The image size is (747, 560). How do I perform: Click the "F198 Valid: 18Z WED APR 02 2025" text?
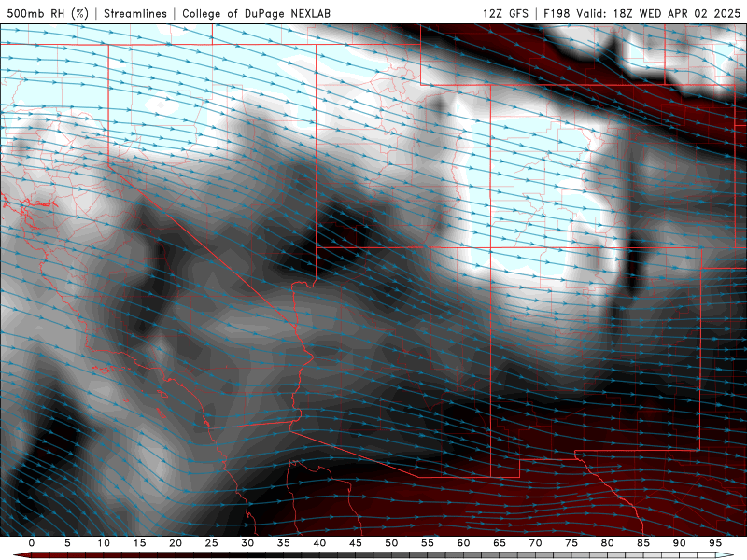(642, 13)
